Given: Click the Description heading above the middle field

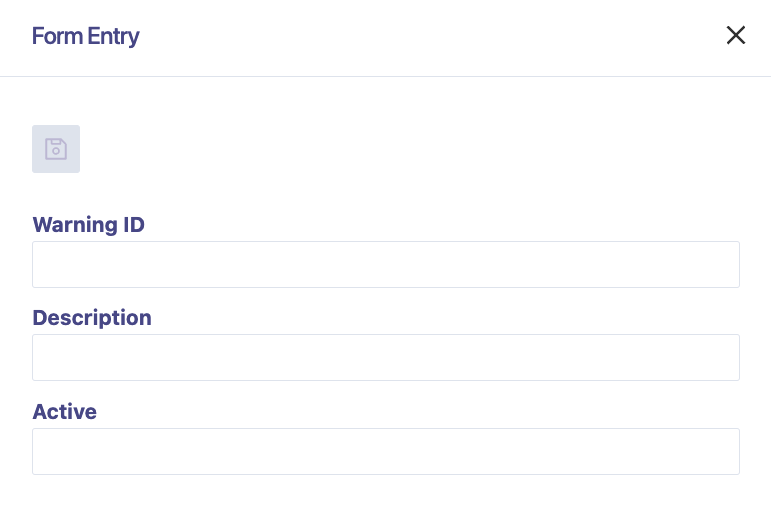Looking at the screenshot, I should (x=92, y=318).
